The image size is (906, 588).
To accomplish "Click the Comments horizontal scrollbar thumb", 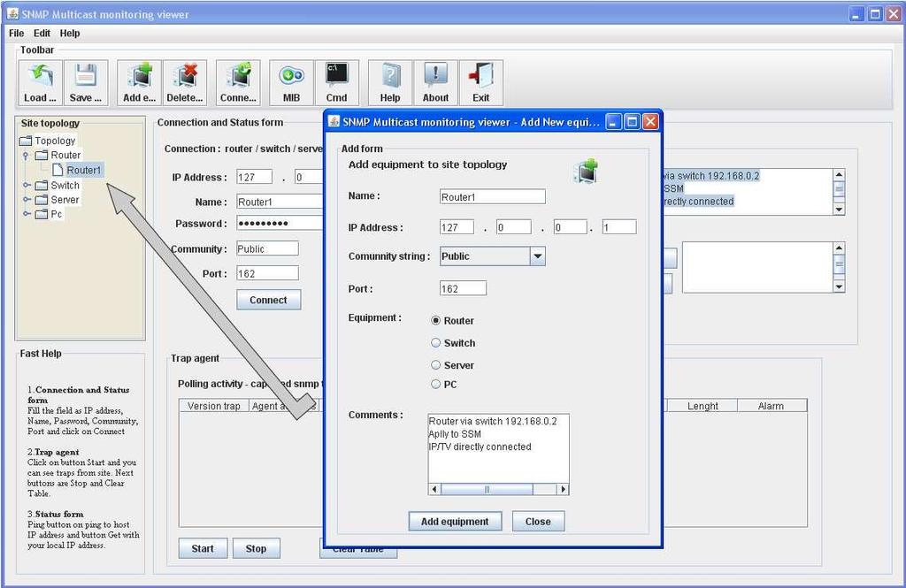I will [x=487, y=490].
